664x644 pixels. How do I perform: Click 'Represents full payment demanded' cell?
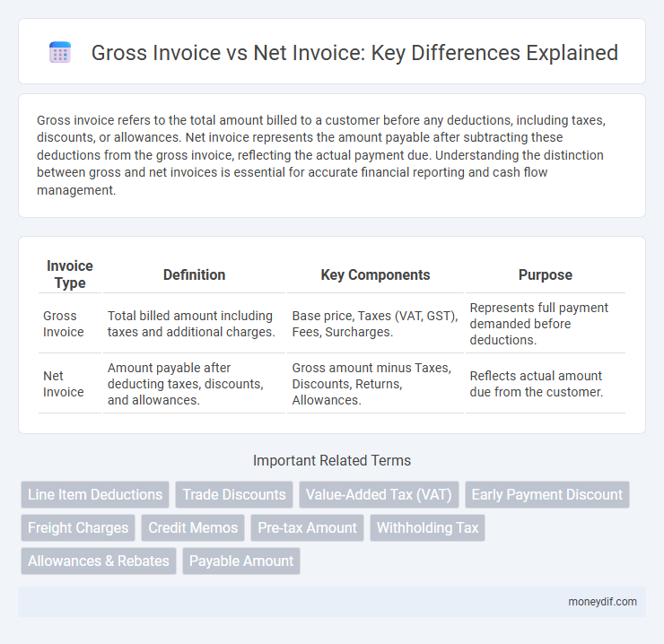pyautogui.click(x=546, y=324)
